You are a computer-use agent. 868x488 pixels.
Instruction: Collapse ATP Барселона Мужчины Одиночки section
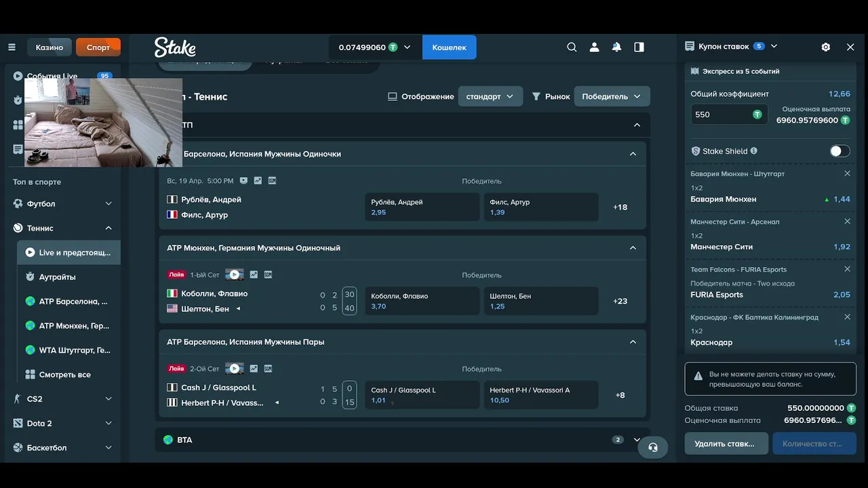coord(633,154)
